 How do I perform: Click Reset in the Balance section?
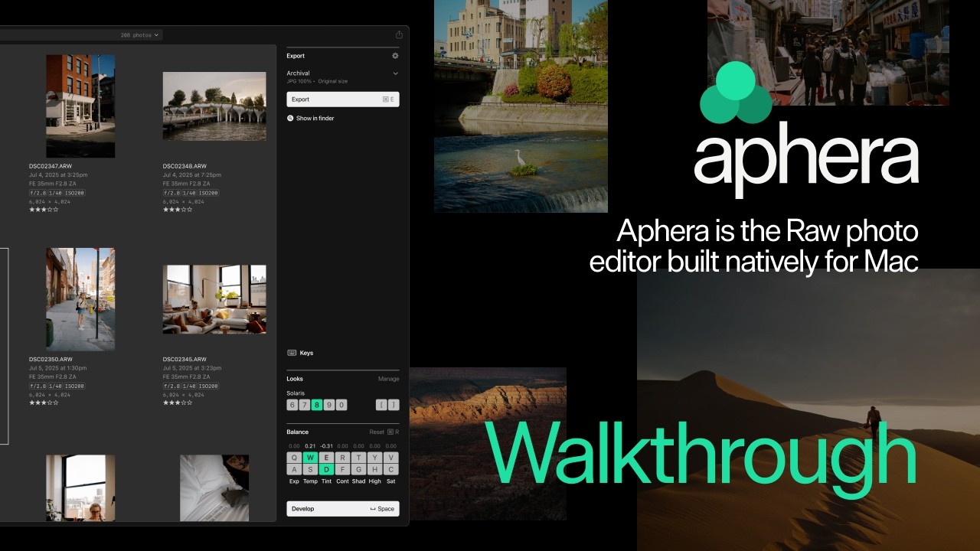[x=377, y=432]
